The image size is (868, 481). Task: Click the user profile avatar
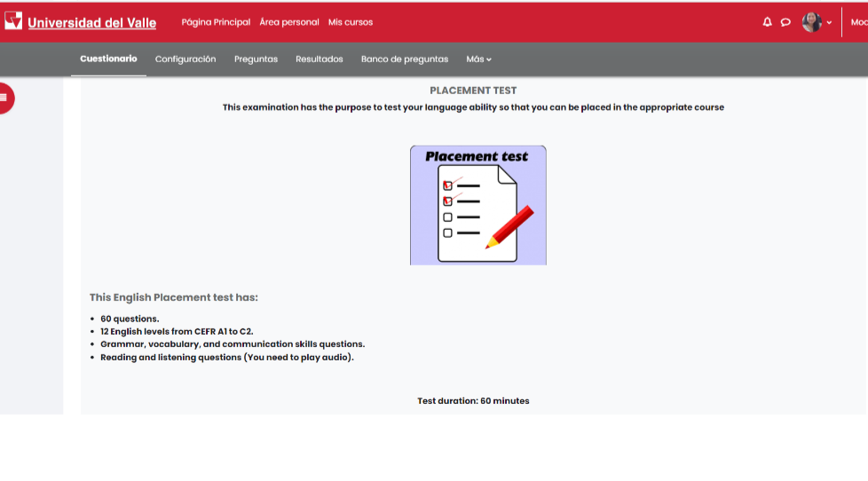click(x=811, y=22)
